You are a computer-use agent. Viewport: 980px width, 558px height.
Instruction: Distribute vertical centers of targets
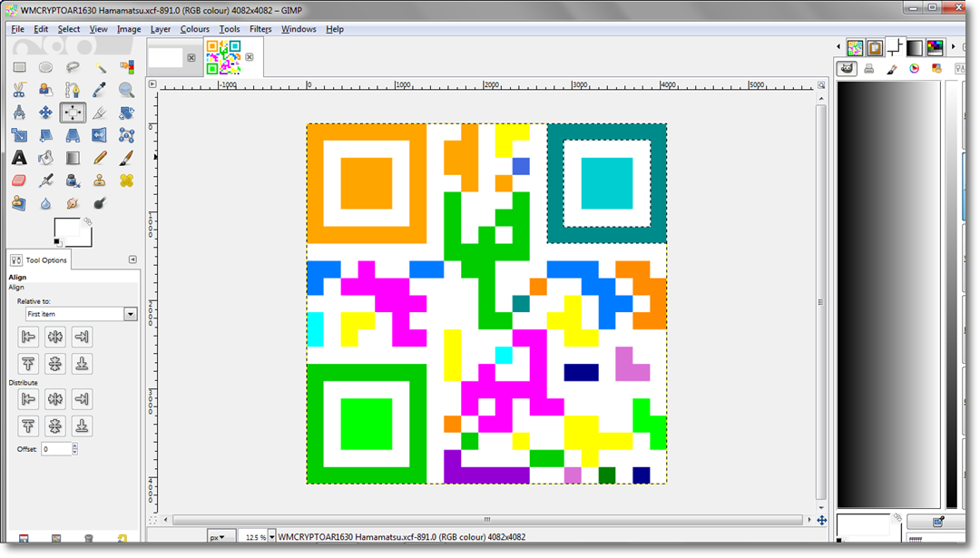pyautogui.click(x=55, y=426)
